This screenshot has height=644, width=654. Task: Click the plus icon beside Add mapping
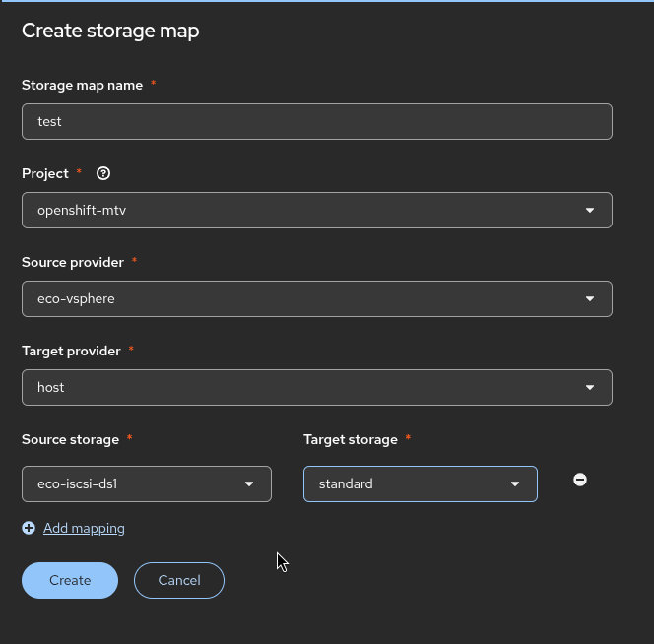[29, 528]
